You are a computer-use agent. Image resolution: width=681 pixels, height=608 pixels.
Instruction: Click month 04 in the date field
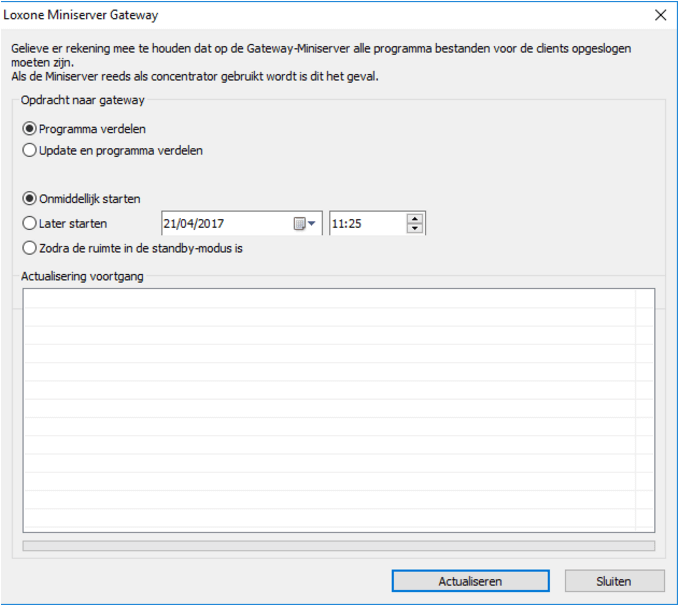(x=187, y=224)
